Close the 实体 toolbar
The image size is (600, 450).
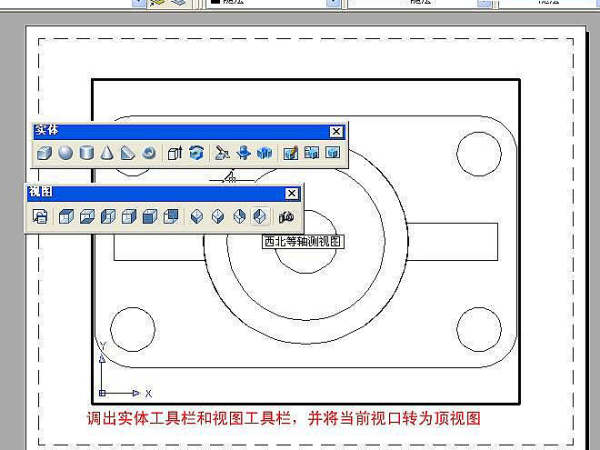click(336, 132)
